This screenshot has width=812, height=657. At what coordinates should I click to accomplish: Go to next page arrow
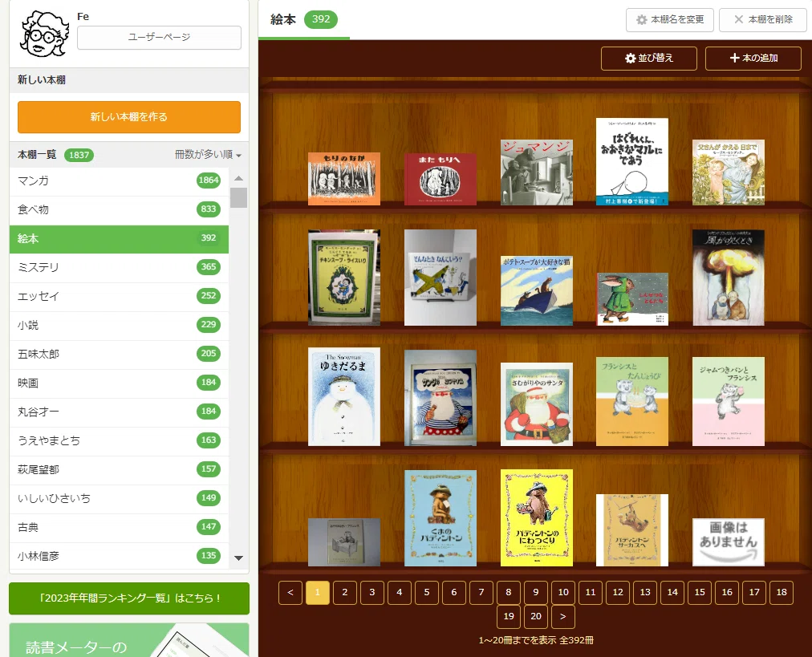(563, 617)
